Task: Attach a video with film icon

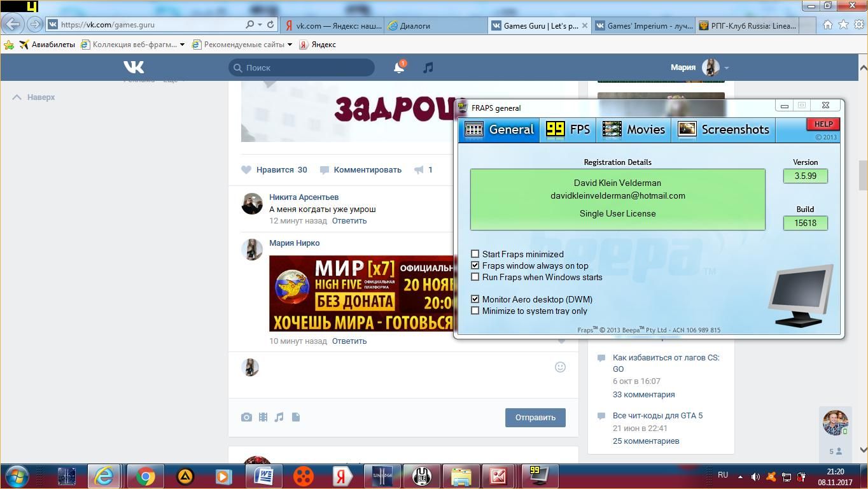Action: pos(263,417)
